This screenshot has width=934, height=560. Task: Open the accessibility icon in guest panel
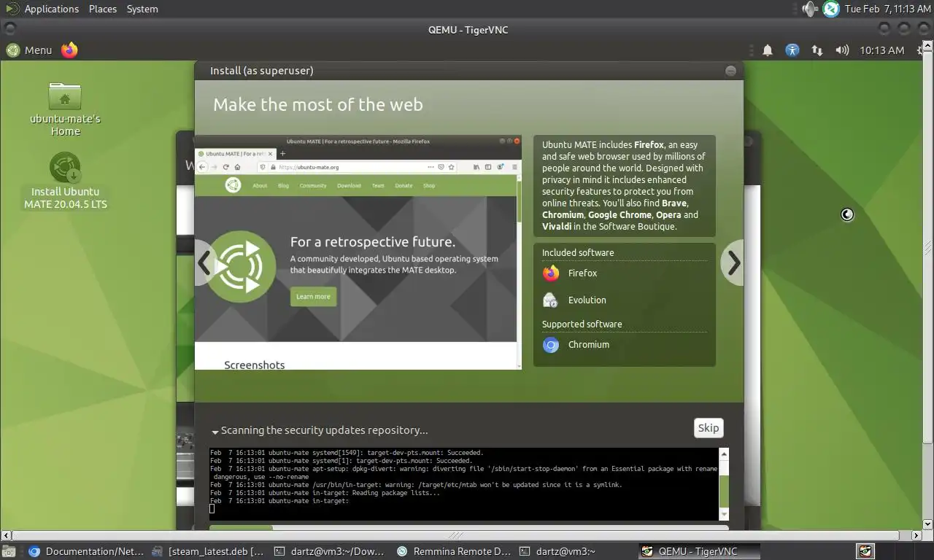792,50
